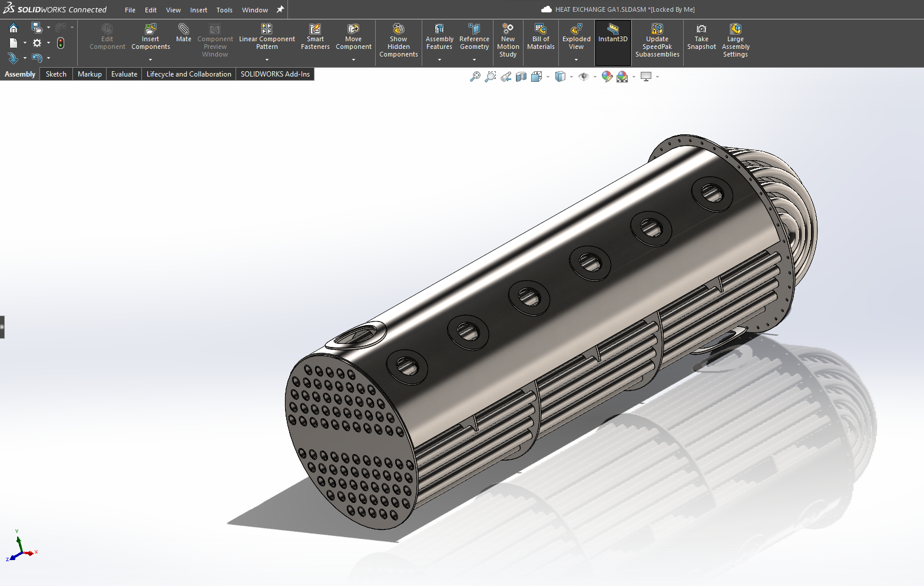Expand Insert Components dropdown arrow

click(x=151, y=59)
